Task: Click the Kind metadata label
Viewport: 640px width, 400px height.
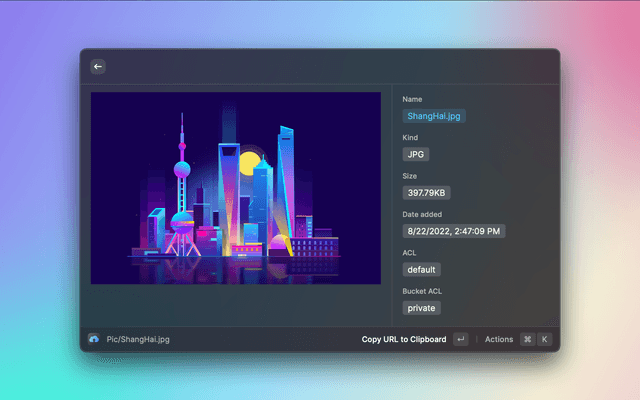Action: point(410,137)
